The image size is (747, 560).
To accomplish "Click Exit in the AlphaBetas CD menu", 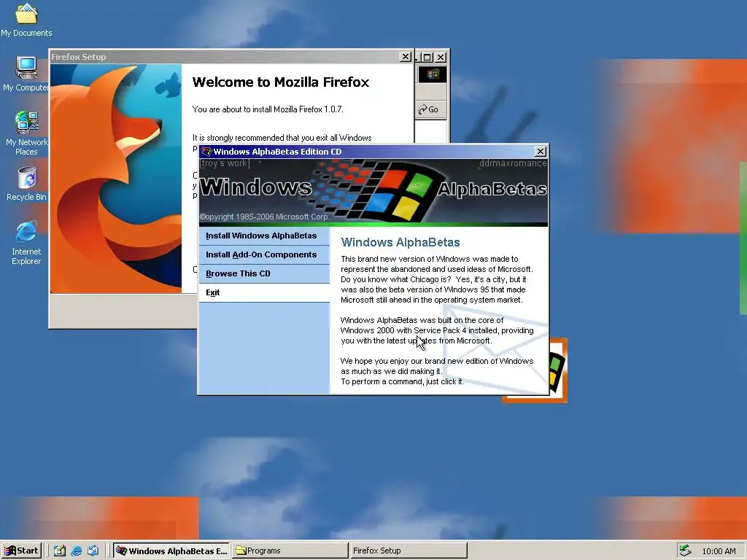I will click(x=264, y=293).
